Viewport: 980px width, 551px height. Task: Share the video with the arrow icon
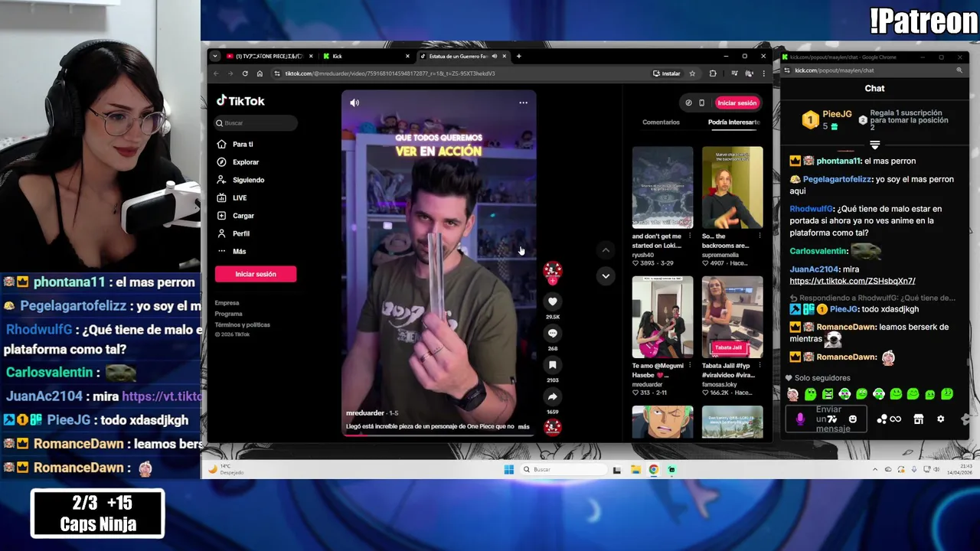click(552, 396)
